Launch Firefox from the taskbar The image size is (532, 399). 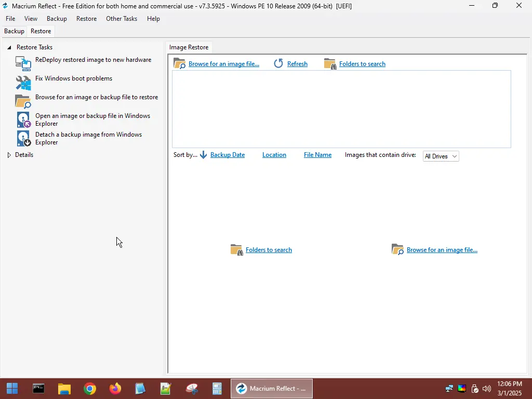115,389
